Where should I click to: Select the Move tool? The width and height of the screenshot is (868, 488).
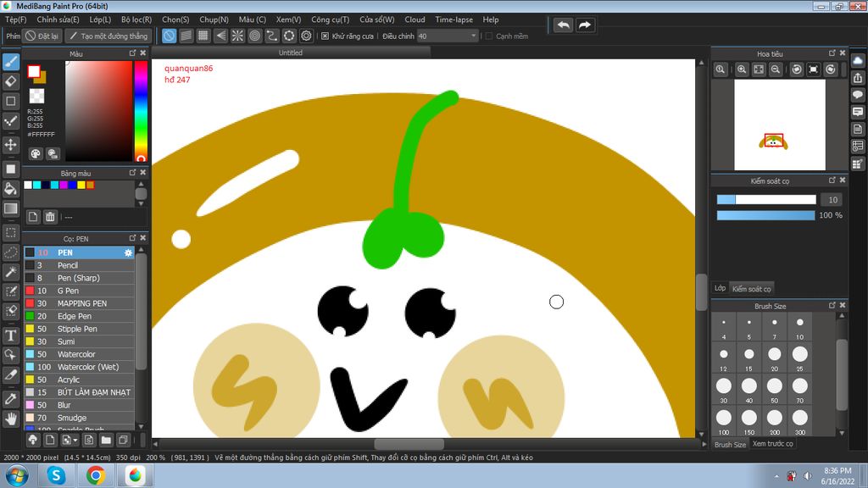[10, 145]
